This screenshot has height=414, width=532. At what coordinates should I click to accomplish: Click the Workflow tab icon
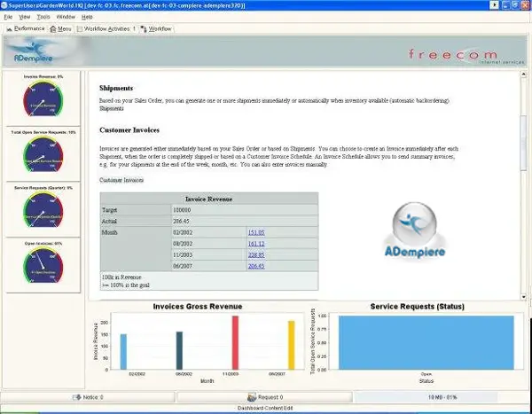tap(144, 29)
